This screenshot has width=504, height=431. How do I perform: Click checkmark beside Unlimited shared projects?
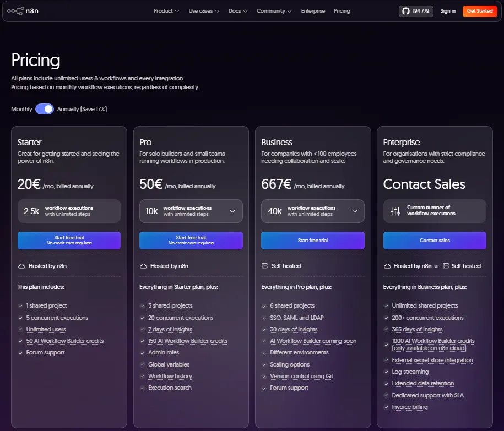(386, 306)
